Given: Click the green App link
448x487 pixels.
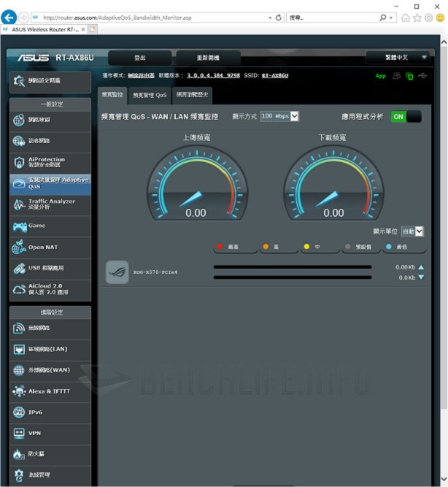Looking at the screenshot, I should click(x=381, y=76).
